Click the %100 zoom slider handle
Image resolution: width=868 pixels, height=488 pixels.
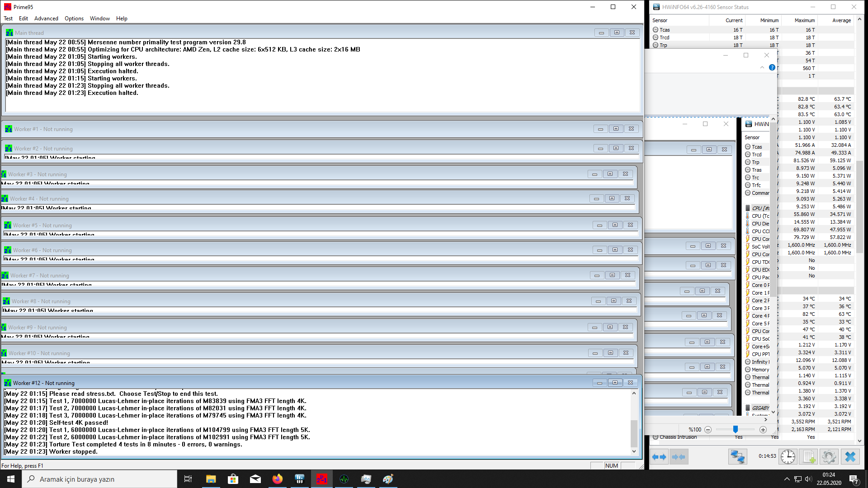pyautogui.click(x=736, y=429)
